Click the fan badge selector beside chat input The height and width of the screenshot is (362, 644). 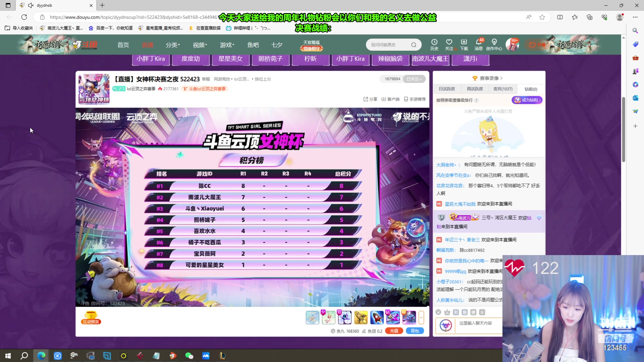pyautogui.click(x=445, y=325)
